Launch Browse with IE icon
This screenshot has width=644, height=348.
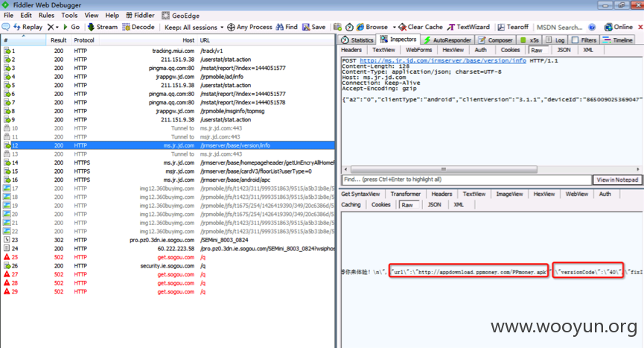tap(372, 27)
